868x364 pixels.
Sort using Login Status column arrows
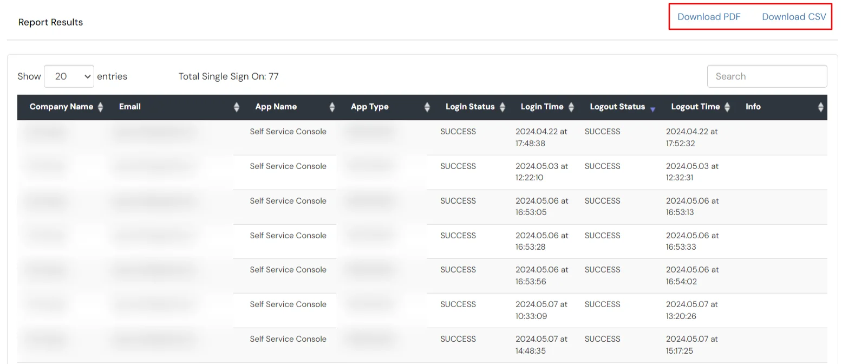point(502,107)
